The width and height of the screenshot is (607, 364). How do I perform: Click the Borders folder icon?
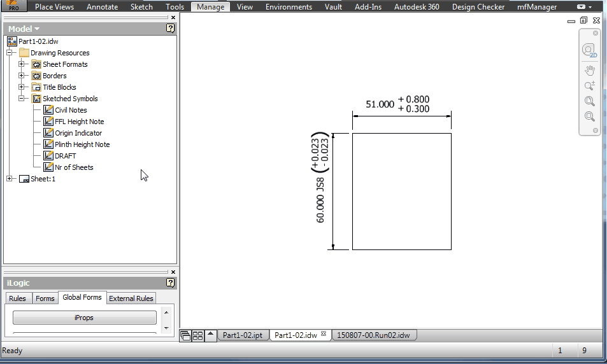[x=36, y=76]
